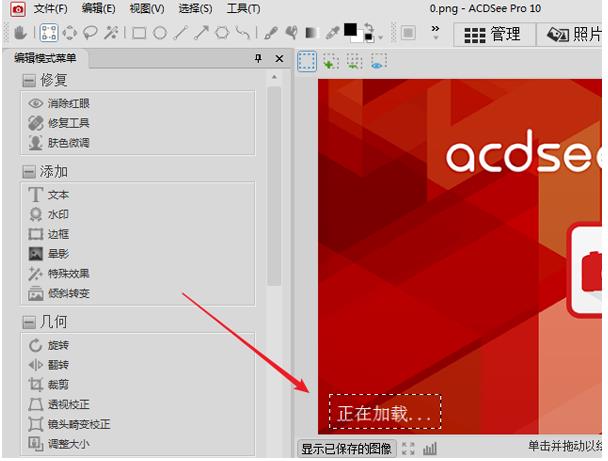608x461 pixels.
Task: Open 倾斜转变 tilt-shift tool
Action: coord(59,294)
